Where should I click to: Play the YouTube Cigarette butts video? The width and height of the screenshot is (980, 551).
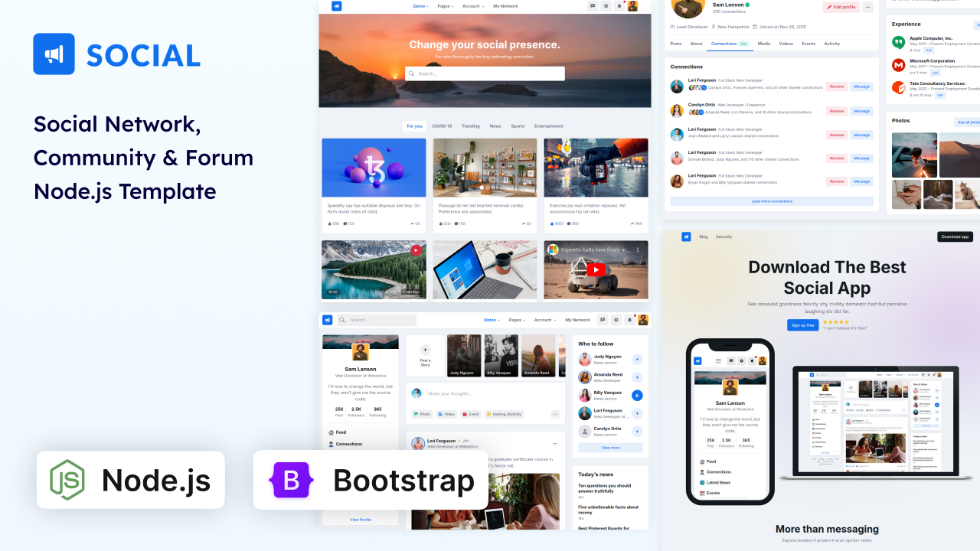tap(596, 269)
